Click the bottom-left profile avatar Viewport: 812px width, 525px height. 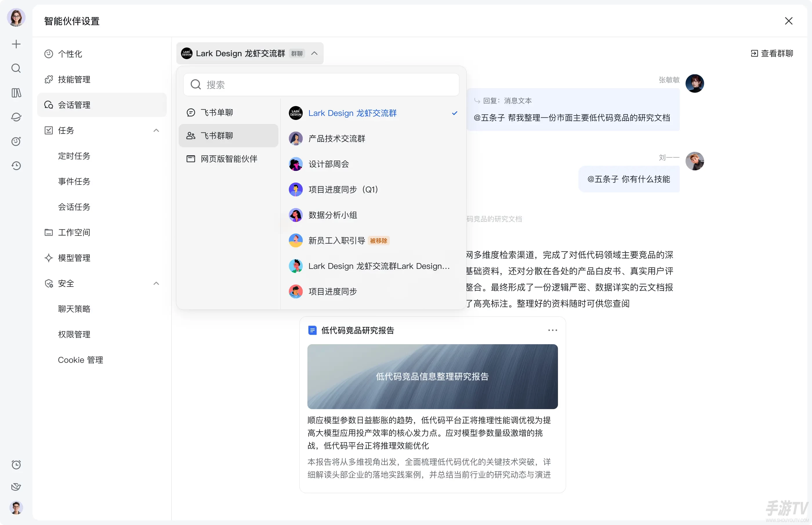(16, 508)
